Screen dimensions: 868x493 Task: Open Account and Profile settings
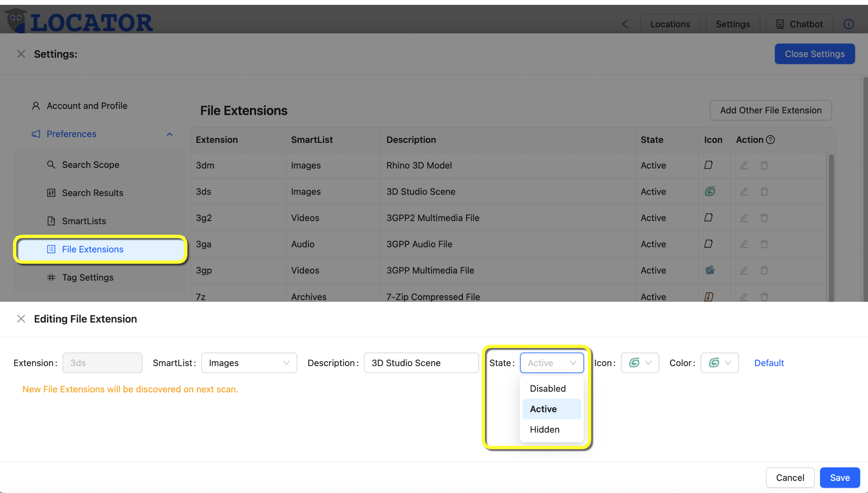coord(100,106)
